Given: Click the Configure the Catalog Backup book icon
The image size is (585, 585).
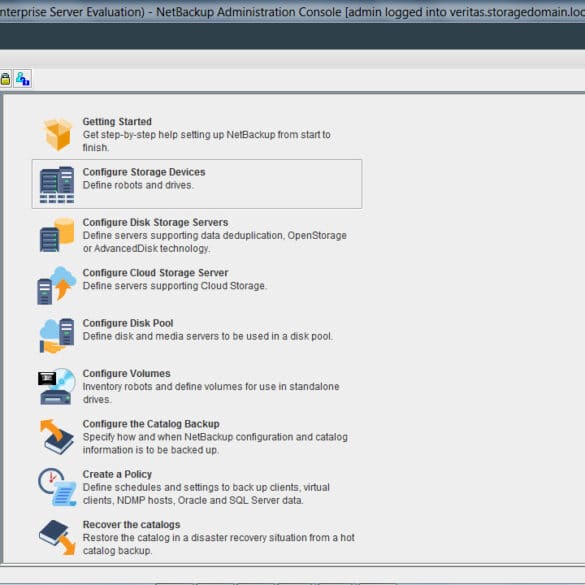Looking at the screenshot, I should [57, 437].
